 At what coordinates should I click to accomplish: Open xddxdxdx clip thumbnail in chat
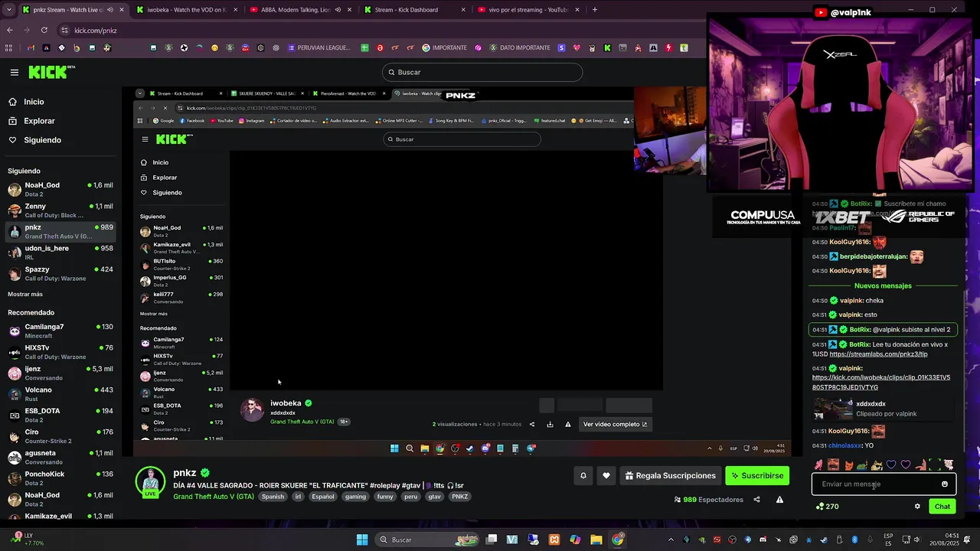(834, 409)
